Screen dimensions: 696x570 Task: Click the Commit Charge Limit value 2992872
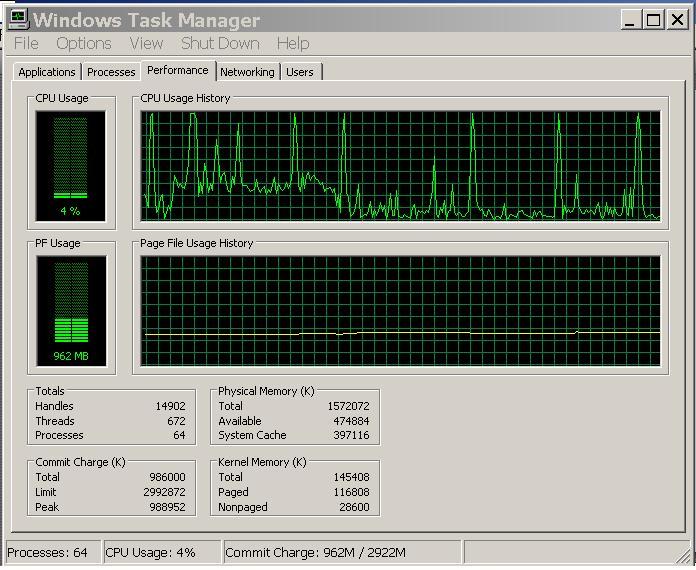pos(164,492)
